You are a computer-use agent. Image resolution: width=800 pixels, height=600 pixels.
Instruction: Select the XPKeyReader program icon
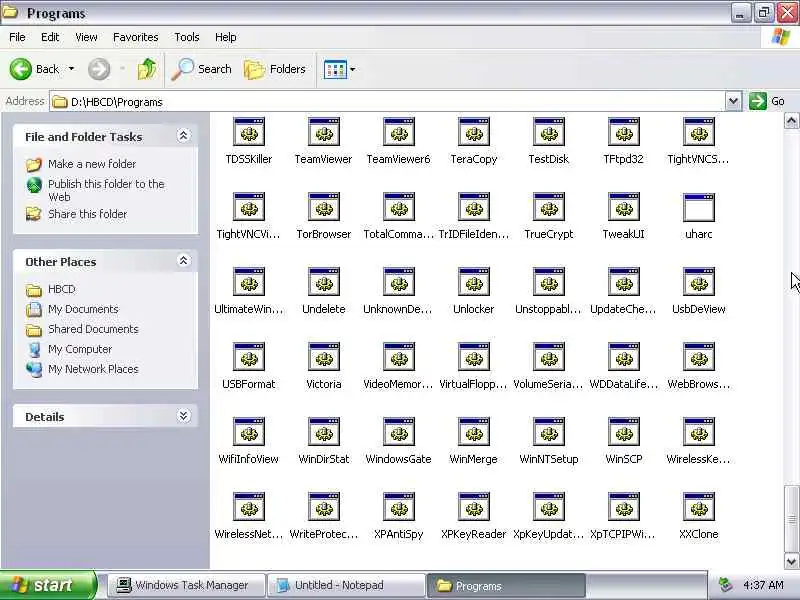point(474,507)
